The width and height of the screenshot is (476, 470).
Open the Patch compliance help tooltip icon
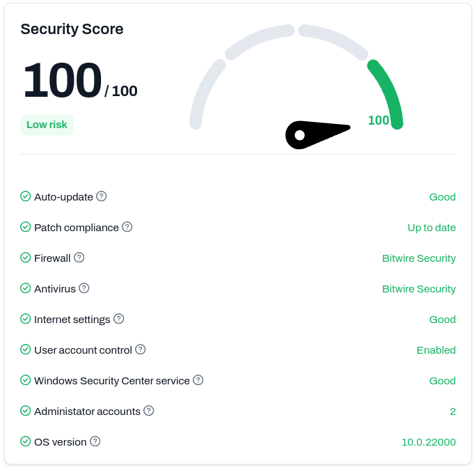point(127,227)
